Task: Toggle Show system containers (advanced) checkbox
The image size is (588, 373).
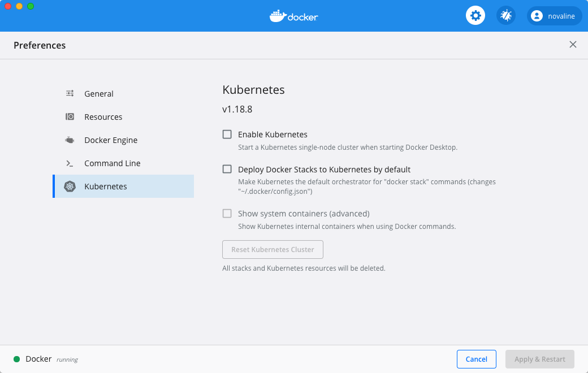Action: (x=227, y=213)
